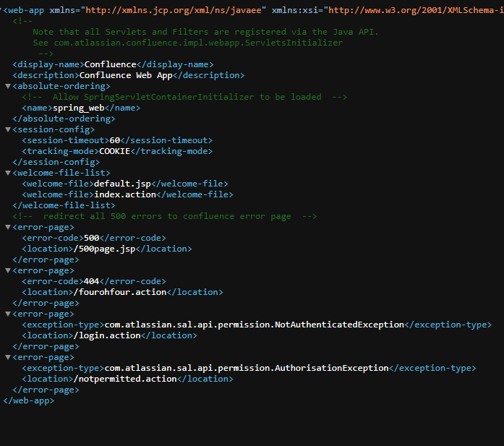Click the closing </web-app> tag
Screen dimensions: 504x446
pos(29,400)
